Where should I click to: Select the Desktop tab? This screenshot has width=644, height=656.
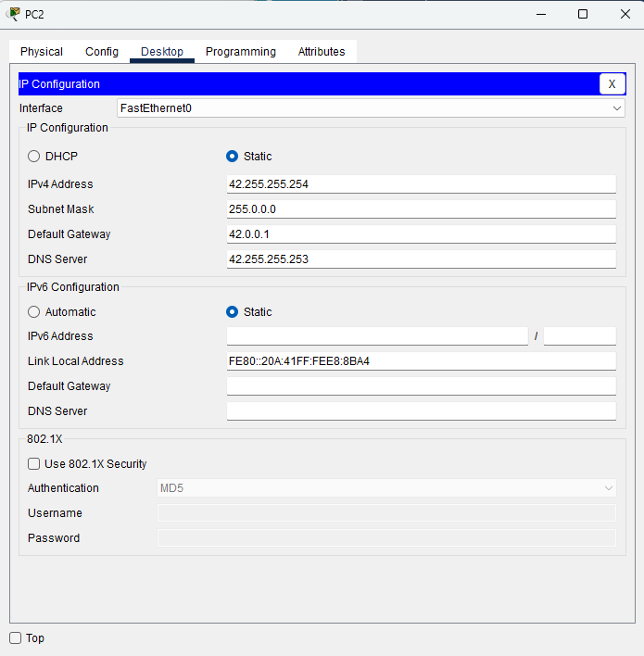162,52
